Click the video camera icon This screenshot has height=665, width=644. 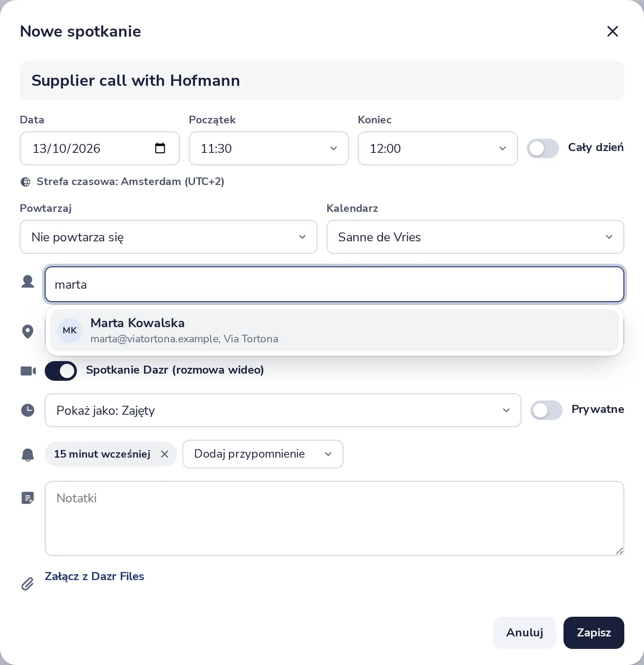pyautogui.click(x=28, y=371)
